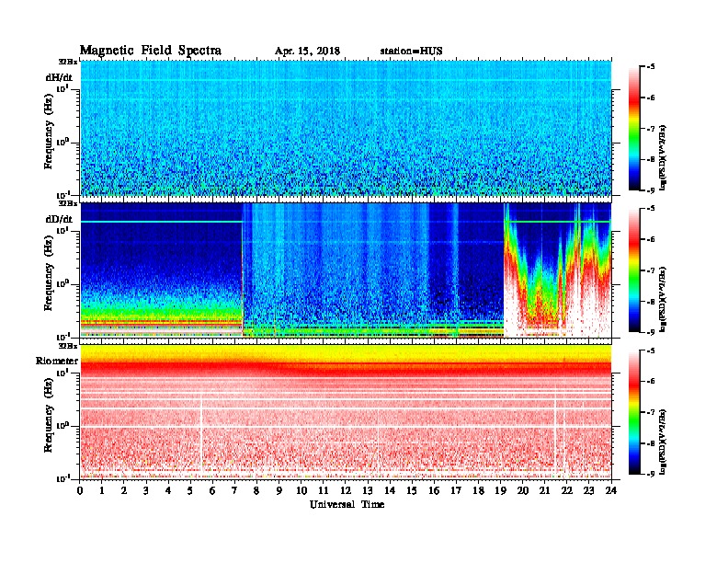
Task: Click the hour "21" tick label
Action: coord(544,490)
